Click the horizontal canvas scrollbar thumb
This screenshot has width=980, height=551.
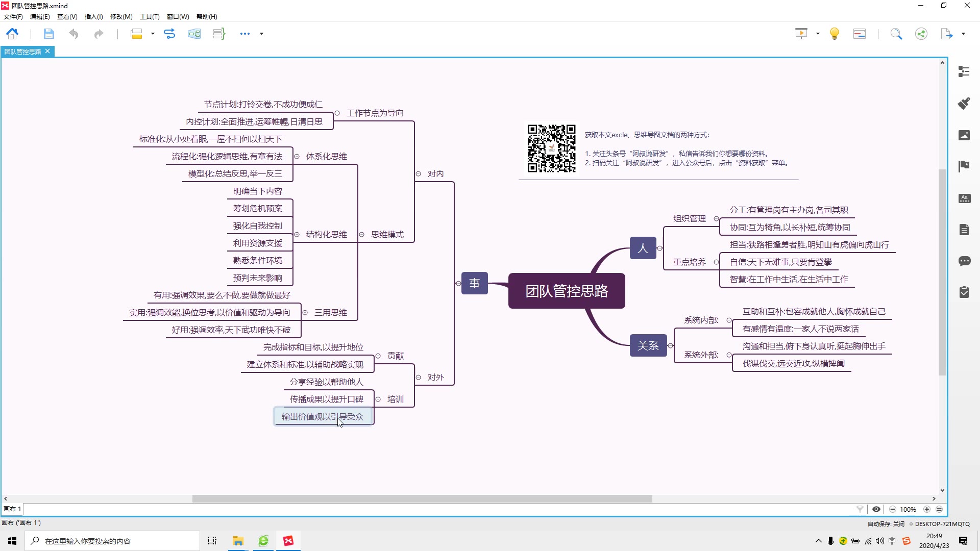[422, 499]
